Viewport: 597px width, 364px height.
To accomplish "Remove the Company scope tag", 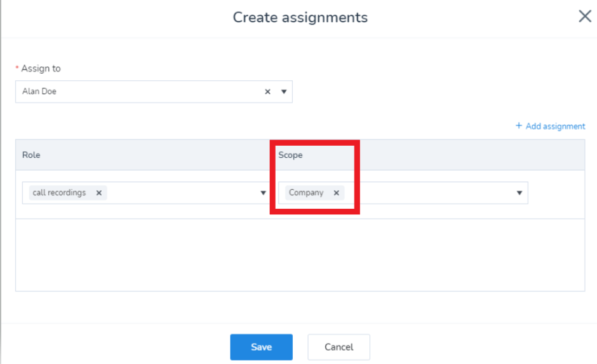I will [x=336, y=193].
